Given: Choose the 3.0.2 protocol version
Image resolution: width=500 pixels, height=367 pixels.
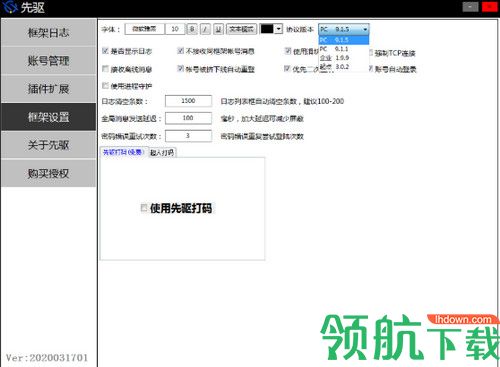Looking at the screenshot, I should [344, 67].
